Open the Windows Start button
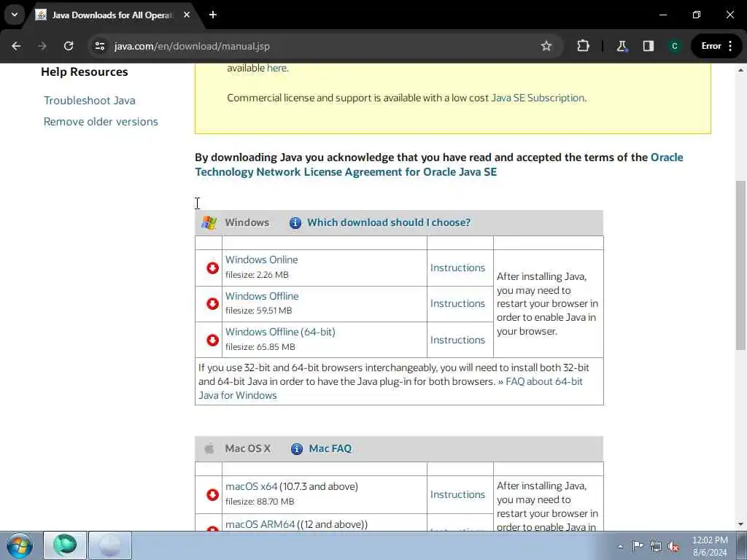The height and width of the screenshot is (560, 747). [x=20, y=545]
